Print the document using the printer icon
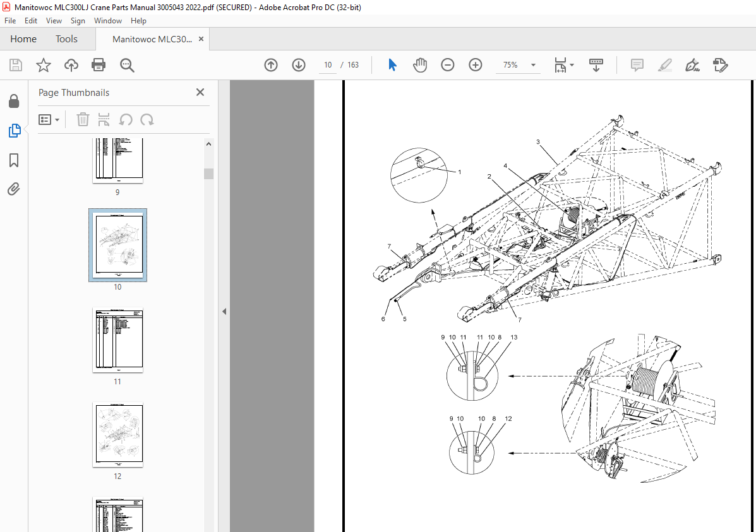756x532 pixels. (x=99, y=65)
